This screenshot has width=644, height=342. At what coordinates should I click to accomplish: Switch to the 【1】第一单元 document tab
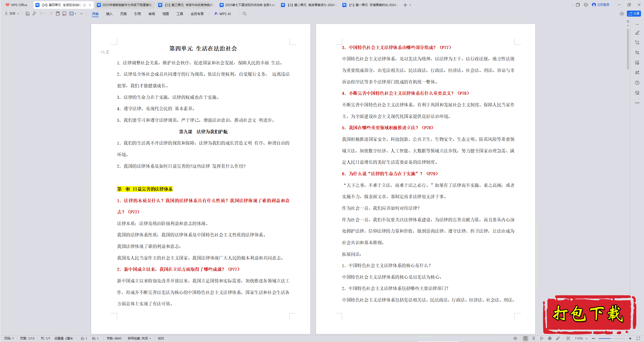[x=370, y=5]
